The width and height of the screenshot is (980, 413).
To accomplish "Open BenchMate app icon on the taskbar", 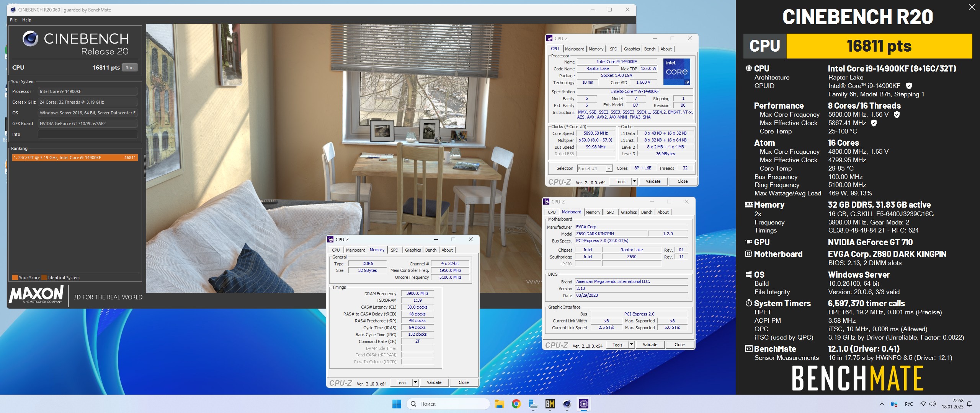I will tap(550, 404).
